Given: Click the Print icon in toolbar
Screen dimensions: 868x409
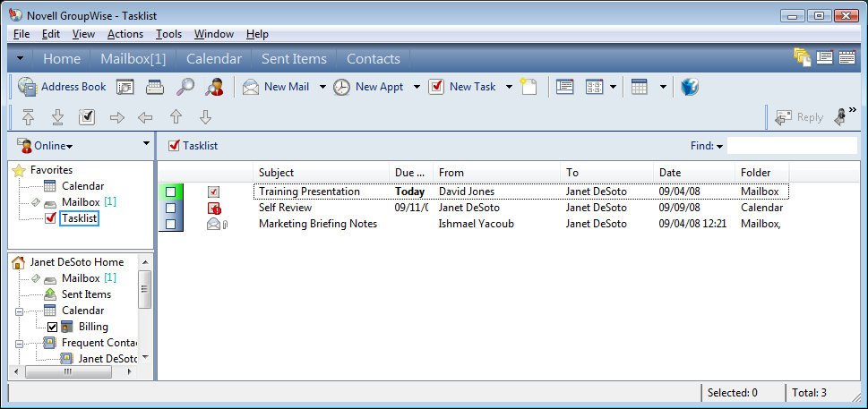Looking at the screenshot, I should (155, 87).
